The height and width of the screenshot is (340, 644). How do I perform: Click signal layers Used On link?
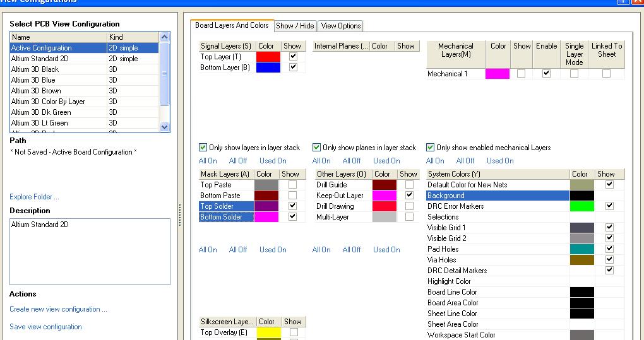[273, 161]
